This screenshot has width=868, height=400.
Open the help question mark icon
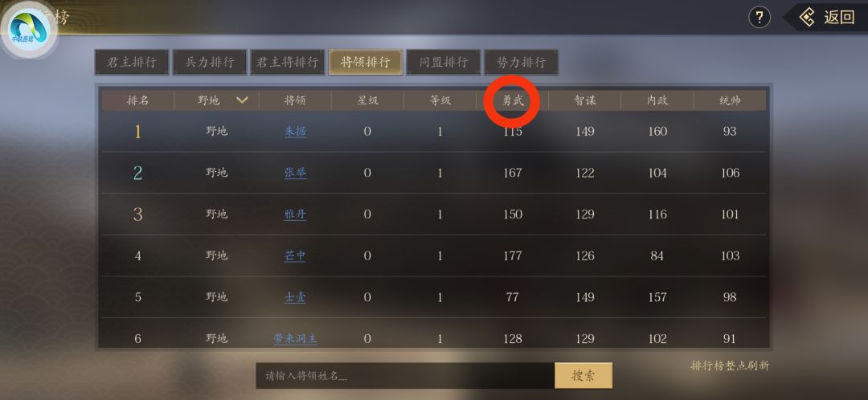point(759,17)
